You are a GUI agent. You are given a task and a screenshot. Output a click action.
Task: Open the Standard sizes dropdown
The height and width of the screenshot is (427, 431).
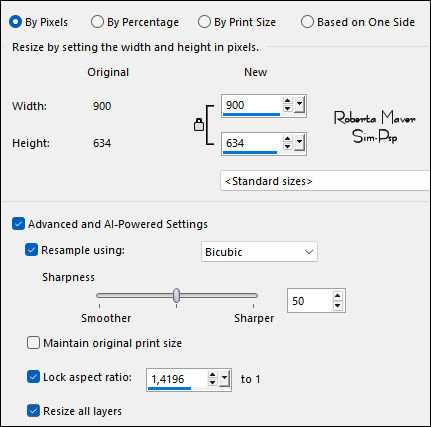pyautogui.click(x=325, y=181)
